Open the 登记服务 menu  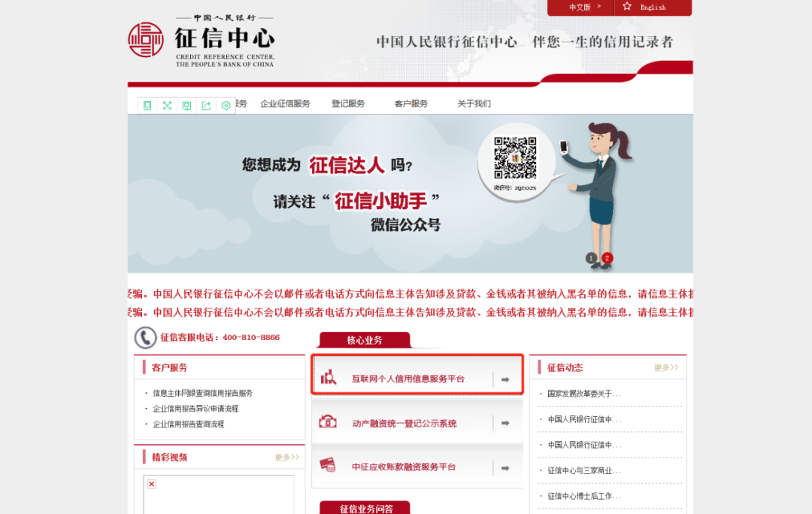[348, 104]
